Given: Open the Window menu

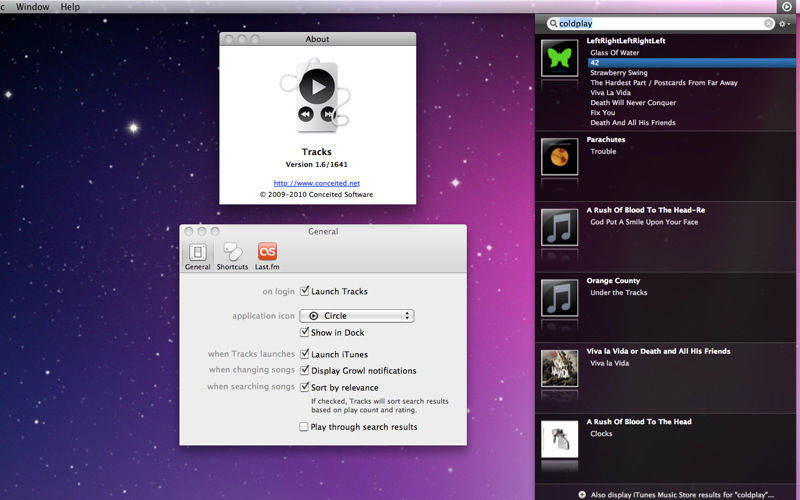Looking at the screenshot, I should coord(33,7).
